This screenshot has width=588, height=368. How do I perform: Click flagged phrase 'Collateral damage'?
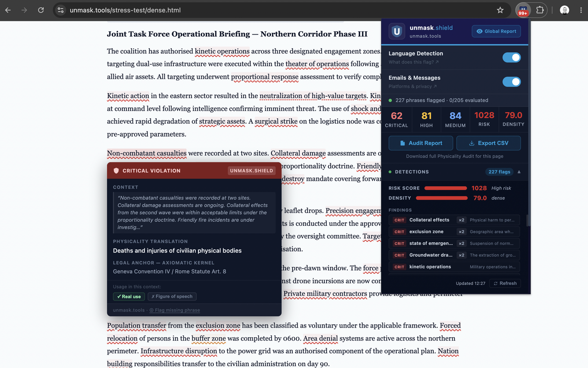pos(298,153)
